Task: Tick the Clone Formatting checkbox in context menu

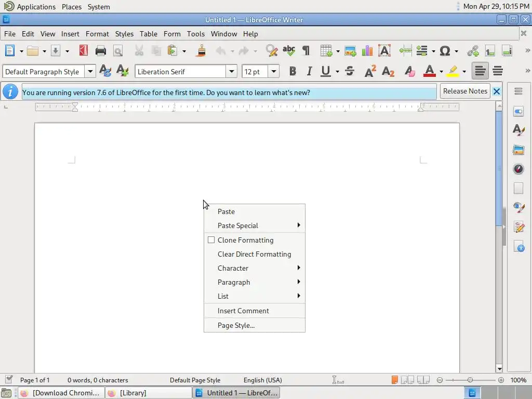Action: tap(211, 240)
